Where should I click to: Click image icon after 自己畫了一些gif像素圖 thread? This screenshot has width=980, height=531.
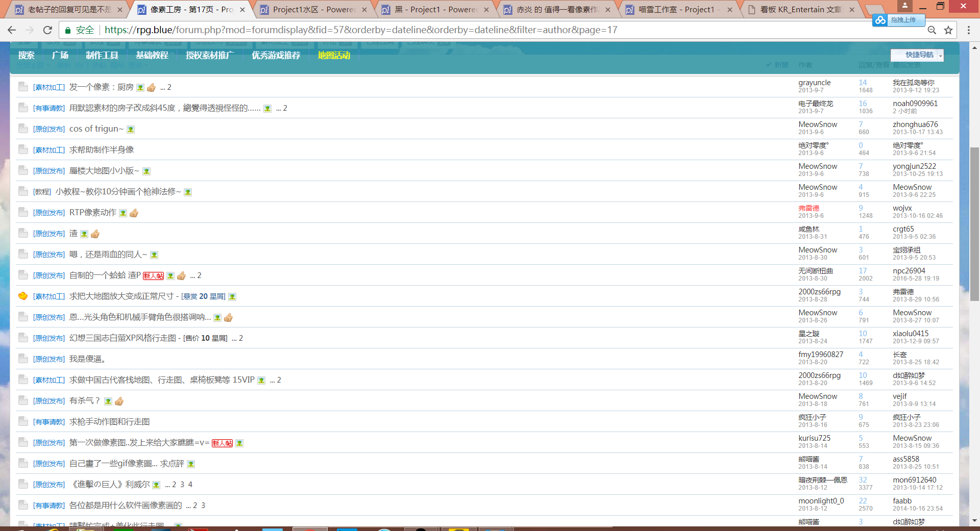191,464
